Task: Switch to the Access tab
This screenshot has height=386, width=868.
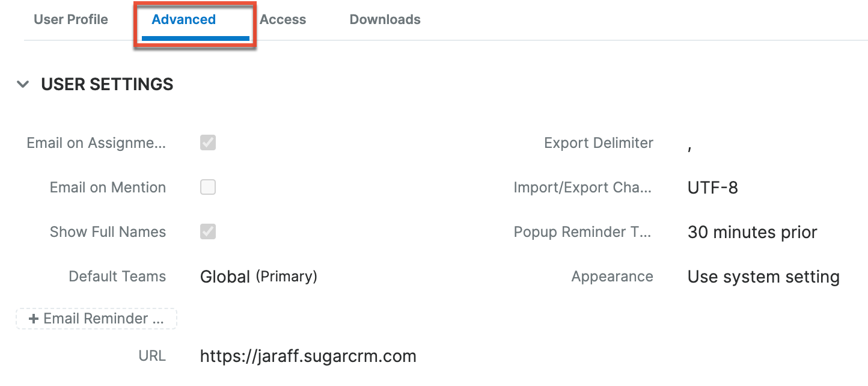Action: [283, 19]
